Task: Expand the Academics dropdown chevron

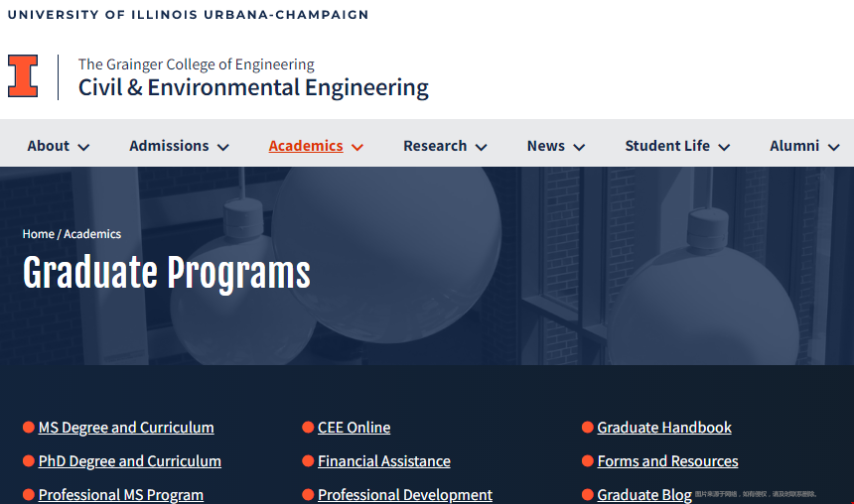Action: coord(357,147)
